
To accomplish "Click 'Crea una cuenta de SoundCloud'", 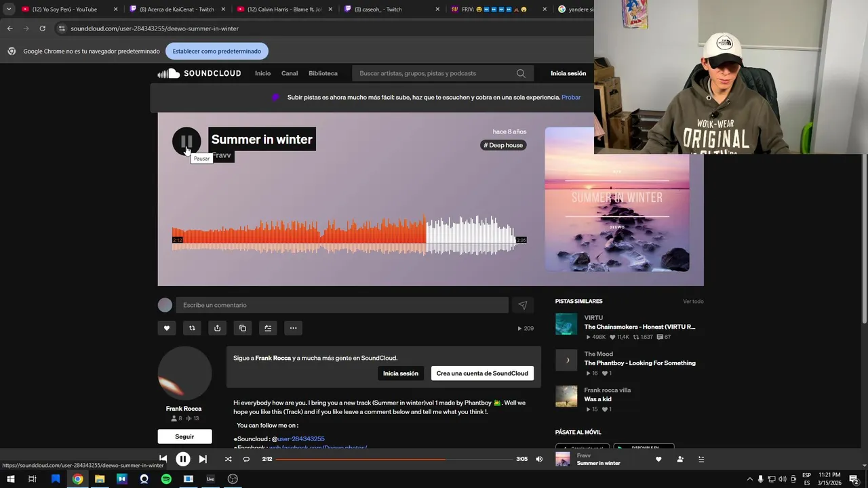I will point(482,373).
